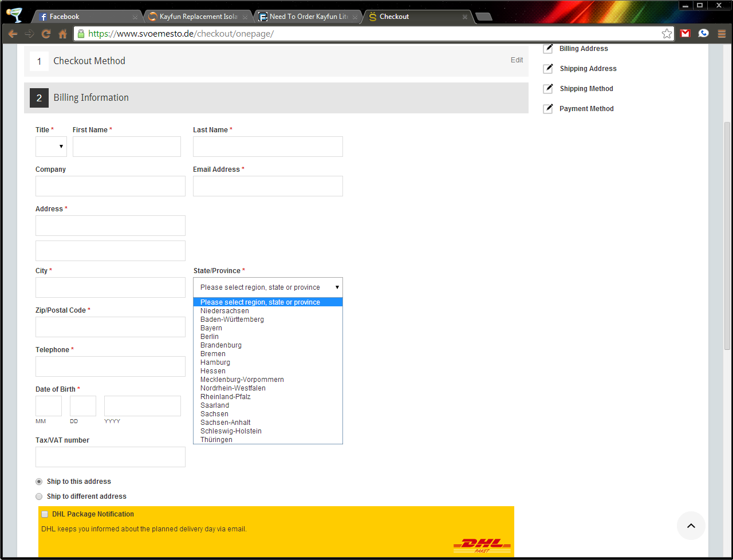This screenshot has width=733, height=560.
Task: Focus the Company field
Action: (x=111, y=186)
